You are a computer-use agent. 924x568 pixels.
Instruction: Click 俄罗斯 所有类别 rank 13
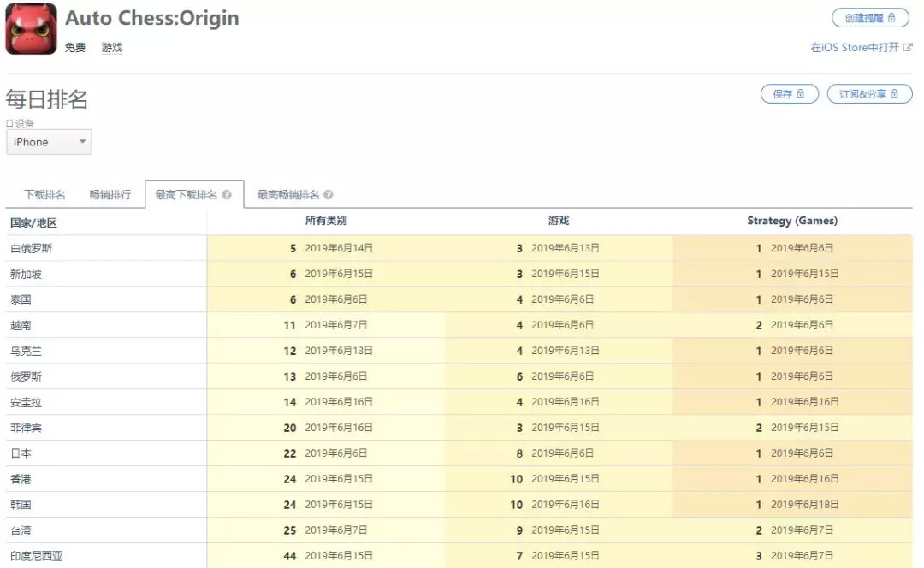[290, 376]
